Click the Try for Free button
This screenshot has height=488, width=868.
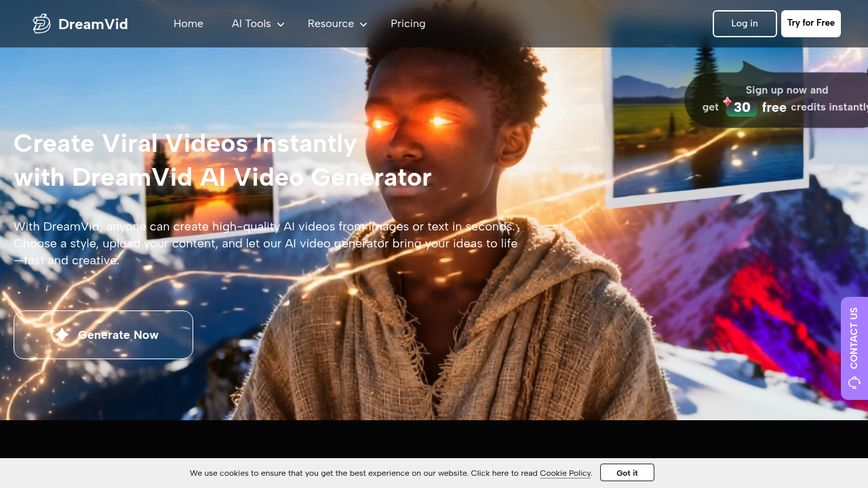pyautogui.click(x=810, y=23)
